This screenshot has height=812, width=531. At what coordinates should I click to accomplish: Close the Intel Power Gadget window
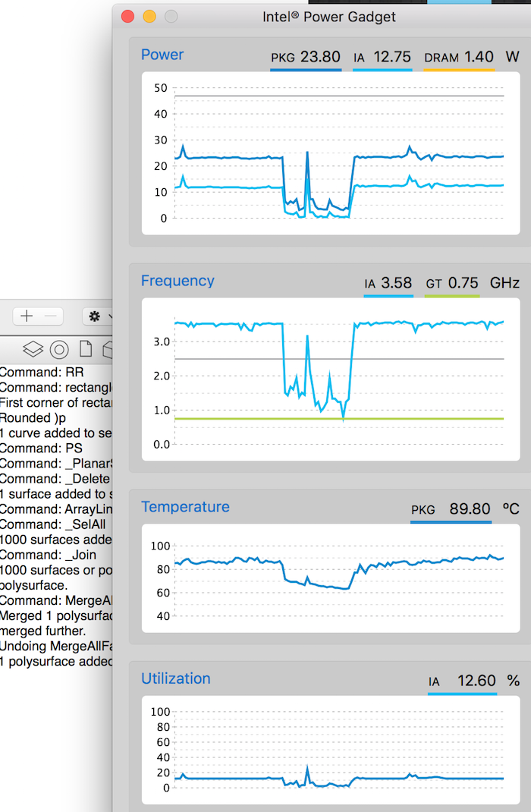click(128, 17)
